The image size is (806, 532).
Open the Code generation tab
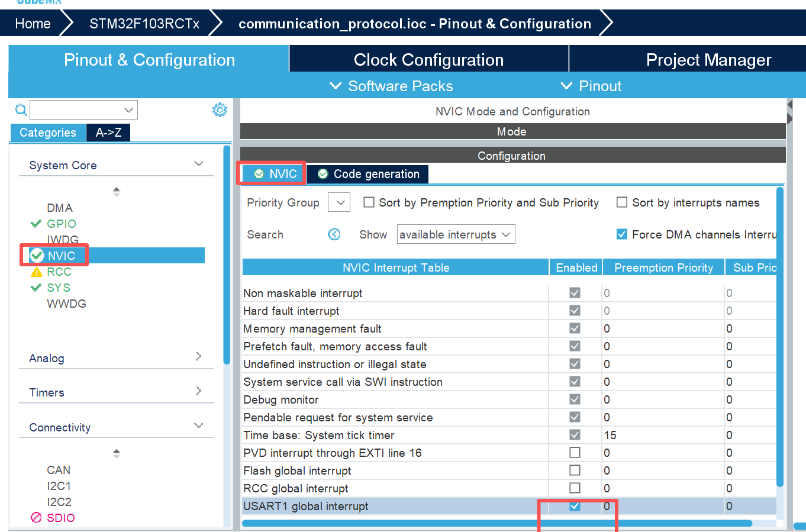point(367,174)
